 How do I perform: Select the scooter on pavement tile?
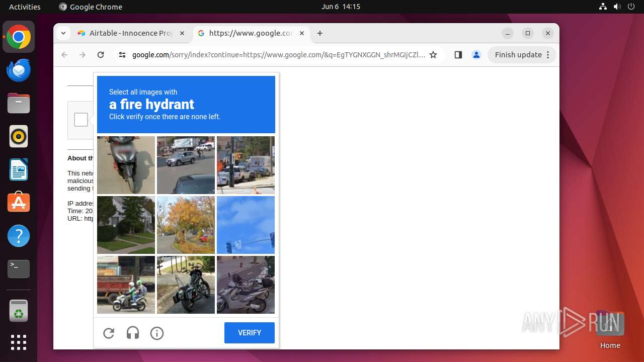[126, 165]
